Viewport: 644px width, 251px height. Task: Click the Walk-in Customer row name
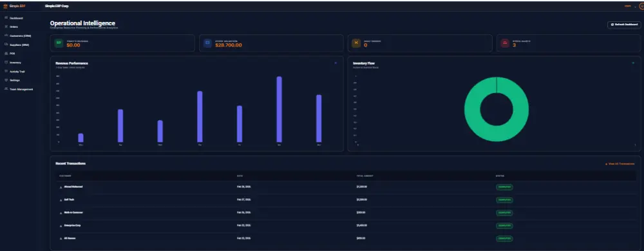[73, 212]
